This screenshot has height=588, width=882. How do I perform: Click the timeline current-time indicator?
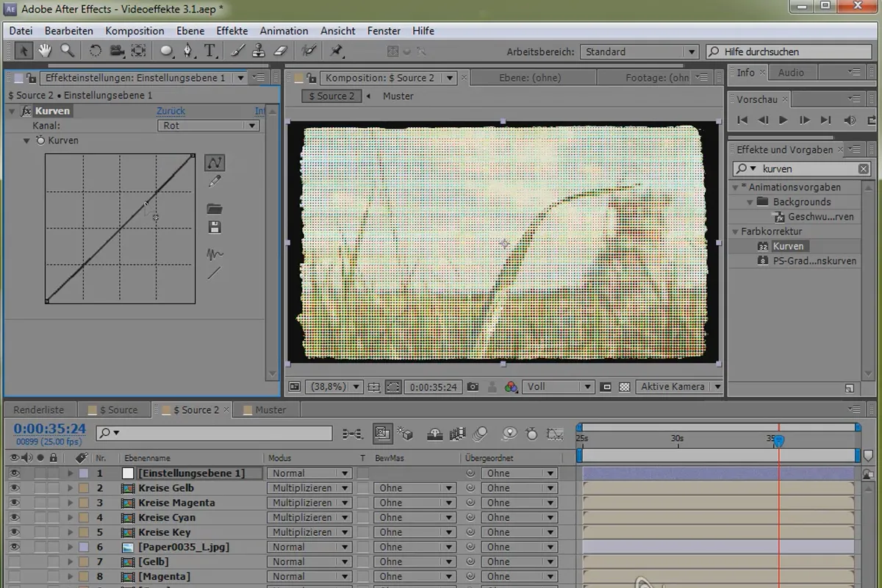pyautogui.click(x=779, y=440)
